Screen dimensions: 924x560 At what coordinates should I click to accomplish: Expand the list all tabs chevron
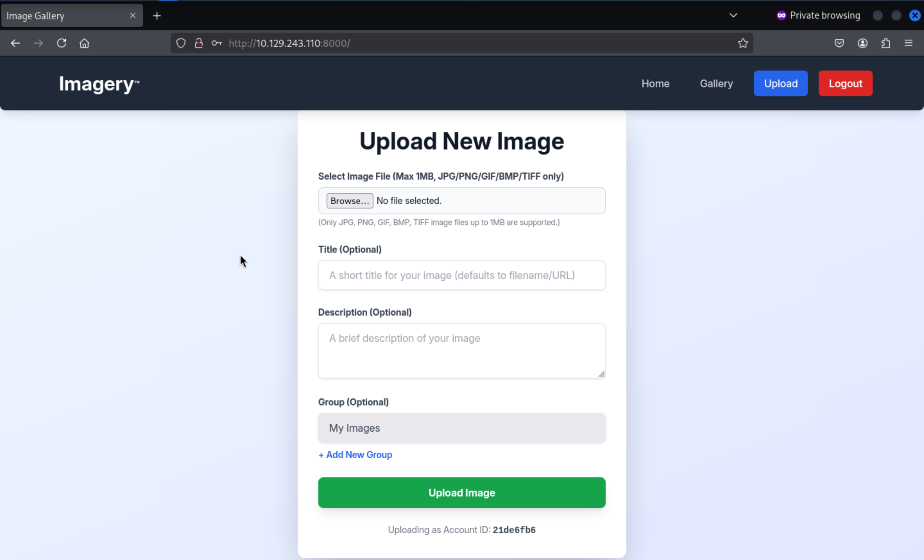[x=733, y=15]
